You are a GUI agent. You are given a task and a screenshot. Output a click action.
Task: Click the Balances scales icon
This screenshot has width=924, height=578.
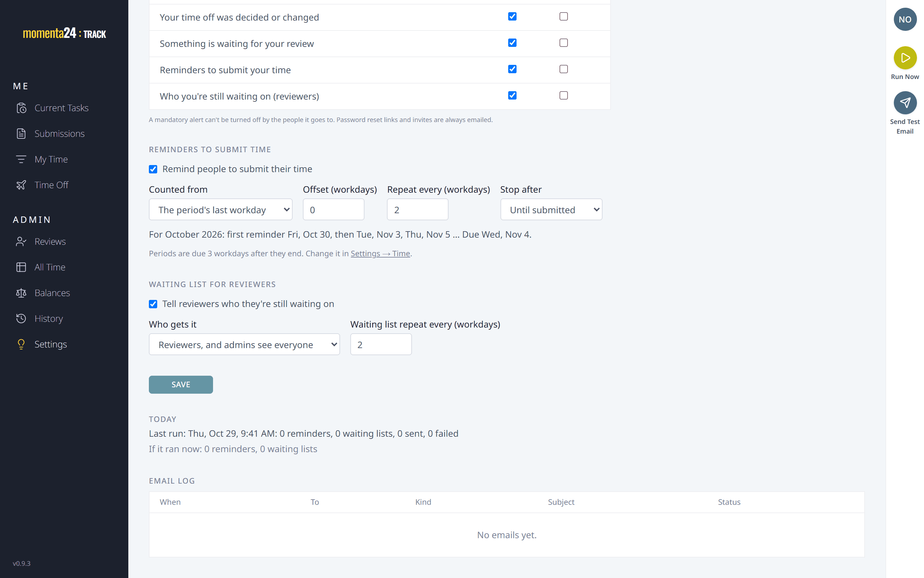point(21,293)
